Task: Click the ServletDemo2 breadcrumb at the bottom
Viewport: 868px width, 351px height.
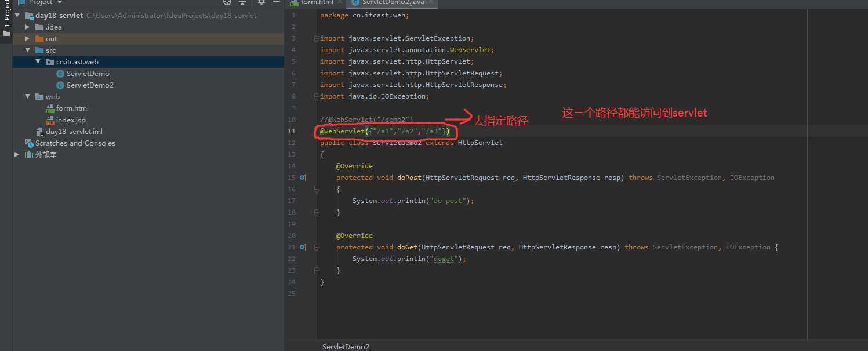Action: 346,346
